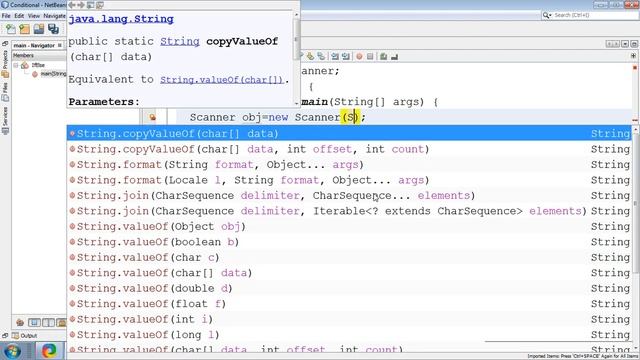Collapse the IfElse class node in Navigator
Image resolution: width=640 pixels, height=360 pixels.
pos(16,65)
